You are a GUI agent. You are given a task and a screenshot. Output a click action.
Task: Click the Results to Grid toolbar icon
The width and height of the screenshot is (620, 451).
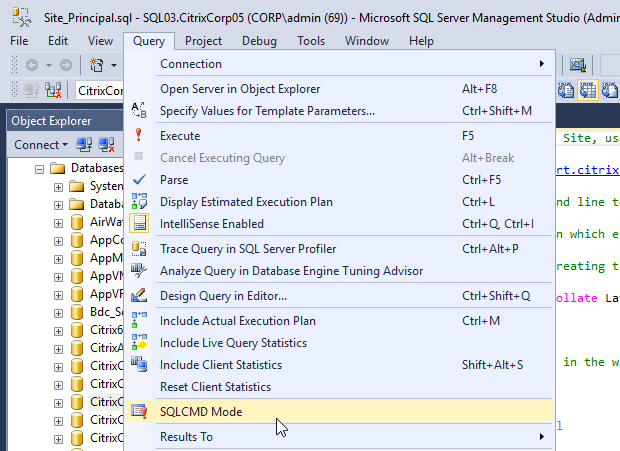click(x=588, y=90)
